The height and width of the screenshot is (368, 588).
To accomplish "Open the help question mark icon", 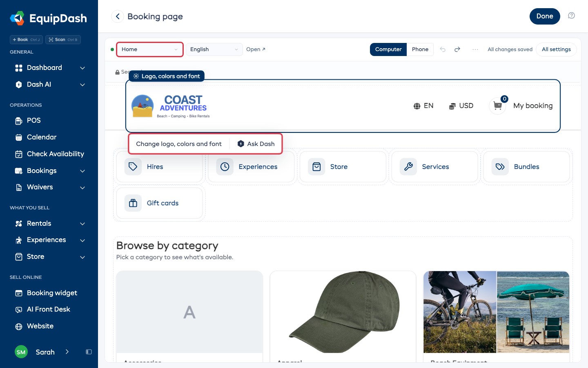I will tap(572, 16).
